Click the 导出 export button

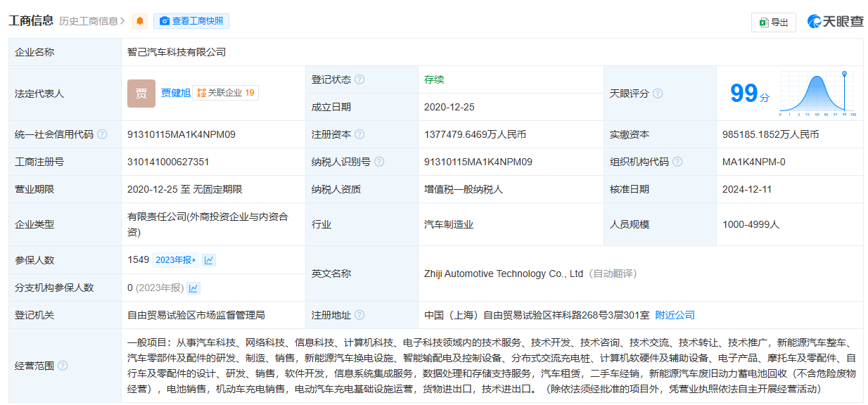tap(774, 22)
